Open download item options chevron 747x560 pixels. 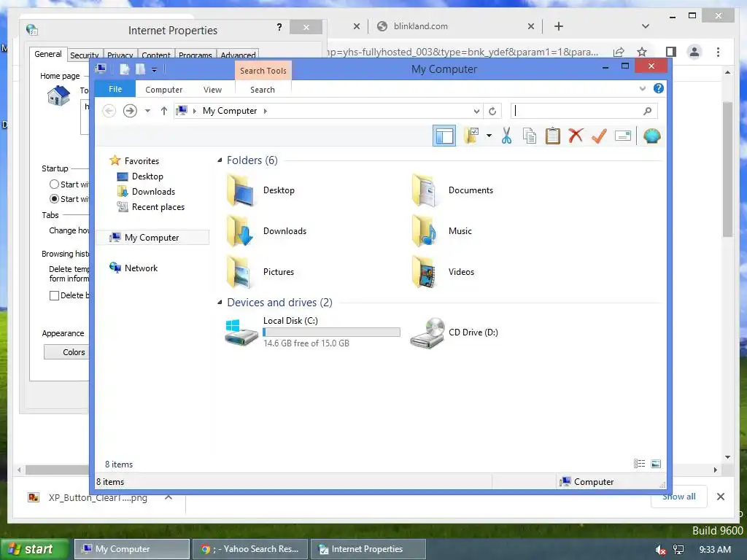pyautogui.click(x=169, y=497)
